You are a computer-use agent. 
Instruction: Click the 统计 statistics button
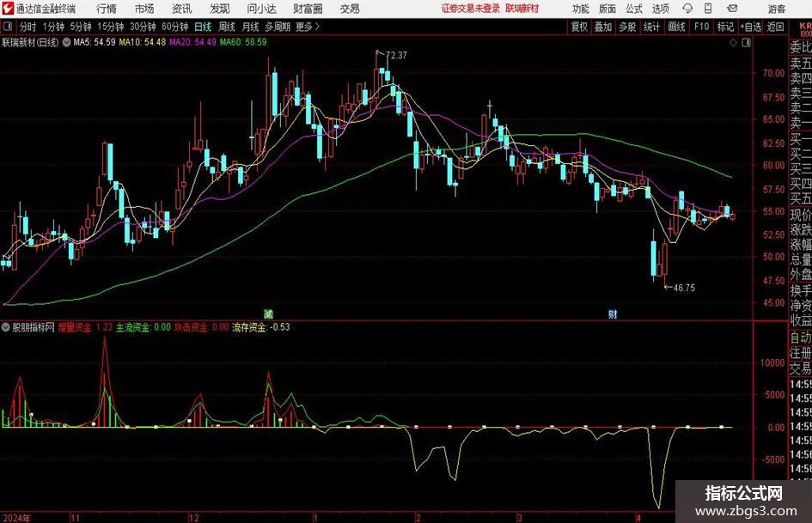click(x=651, y=27)
